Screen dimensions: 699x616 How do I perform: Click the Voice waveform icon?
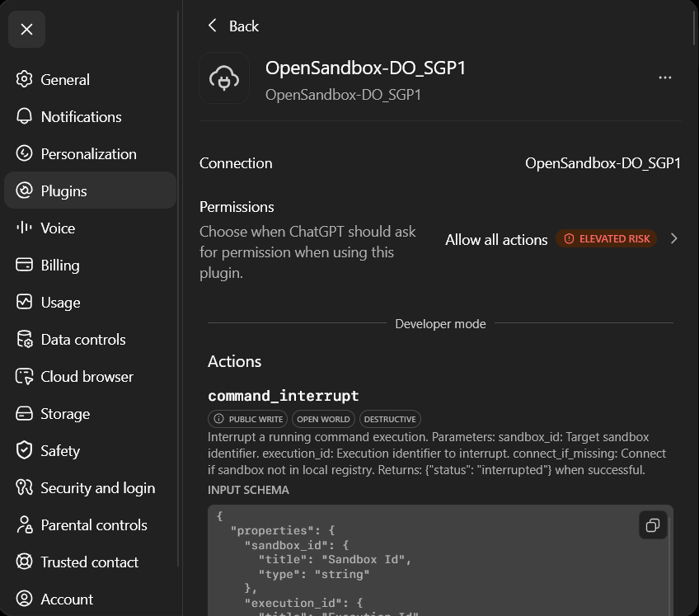pyautogui.click(x=24, y=228)
